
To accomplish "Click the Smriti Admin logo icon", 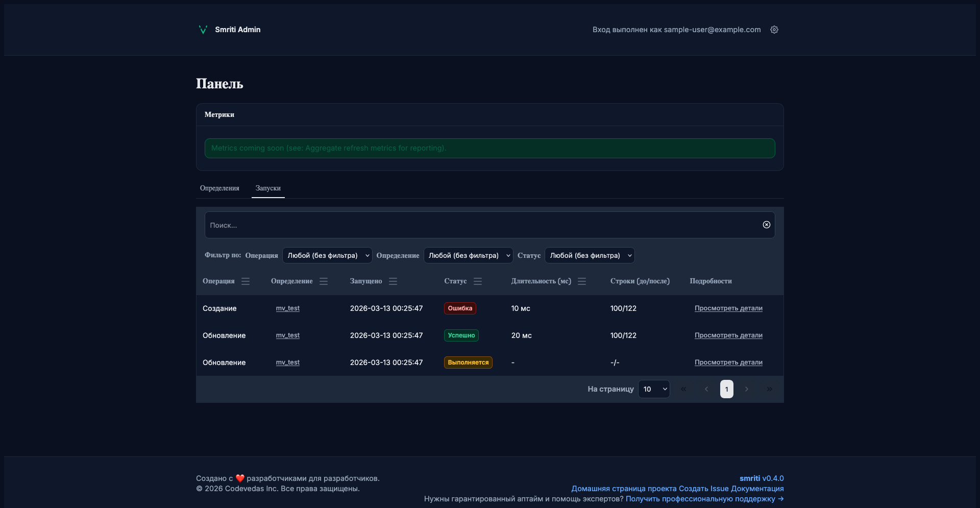I will tap(203, 30).
